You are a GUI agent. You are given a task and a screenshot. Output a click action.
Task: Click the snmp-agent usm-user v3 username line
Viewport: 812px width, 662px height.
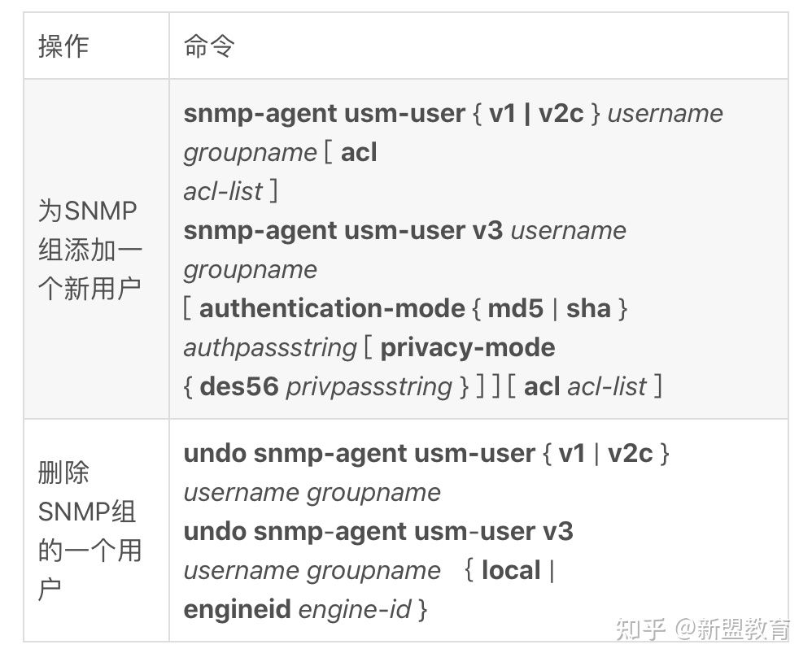[x=404, y=230]
